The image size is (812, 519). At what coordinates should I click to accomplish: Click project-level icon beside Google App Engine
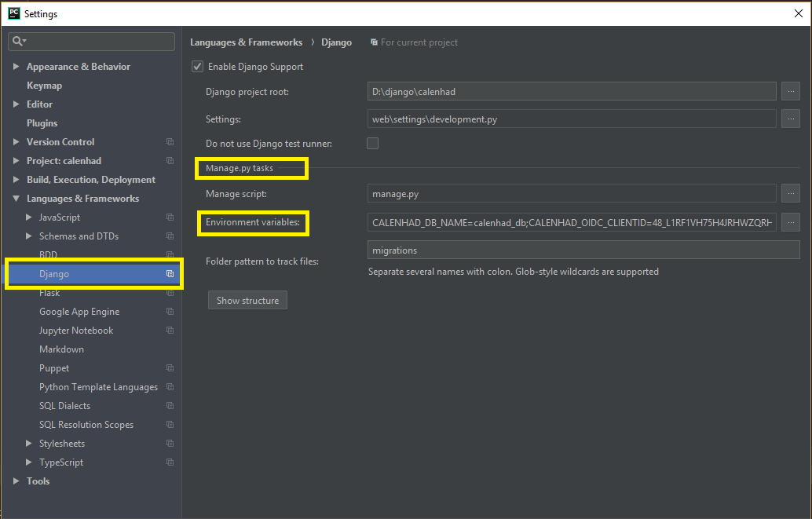tap(170, 311)
